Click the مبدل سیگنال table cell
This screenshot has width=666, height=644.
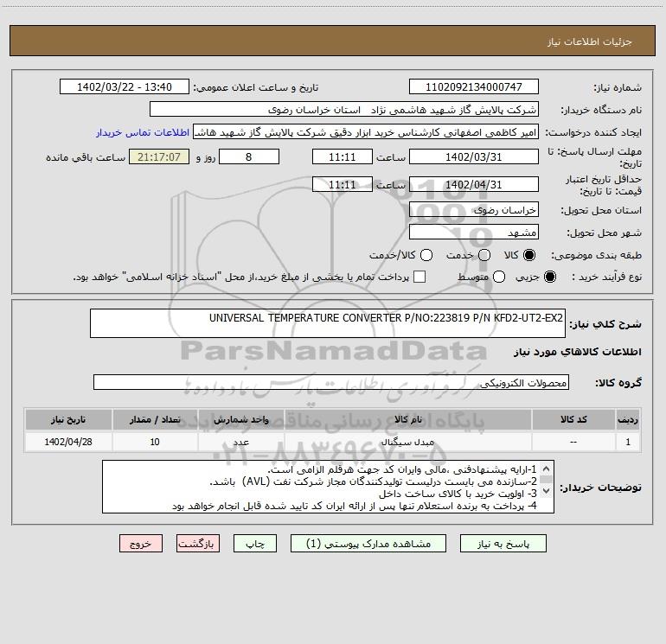(408, 442)
